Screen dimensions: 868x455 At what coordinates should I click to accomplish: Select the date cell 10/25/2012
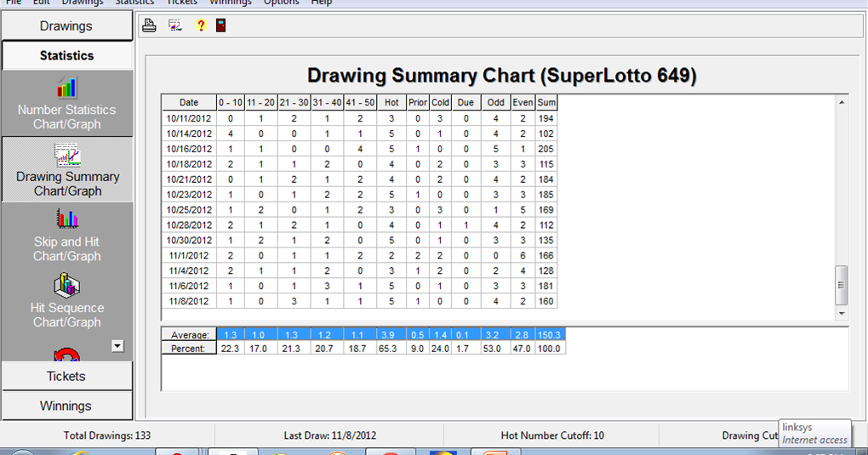pyautogui.click(x=189, y=210)
